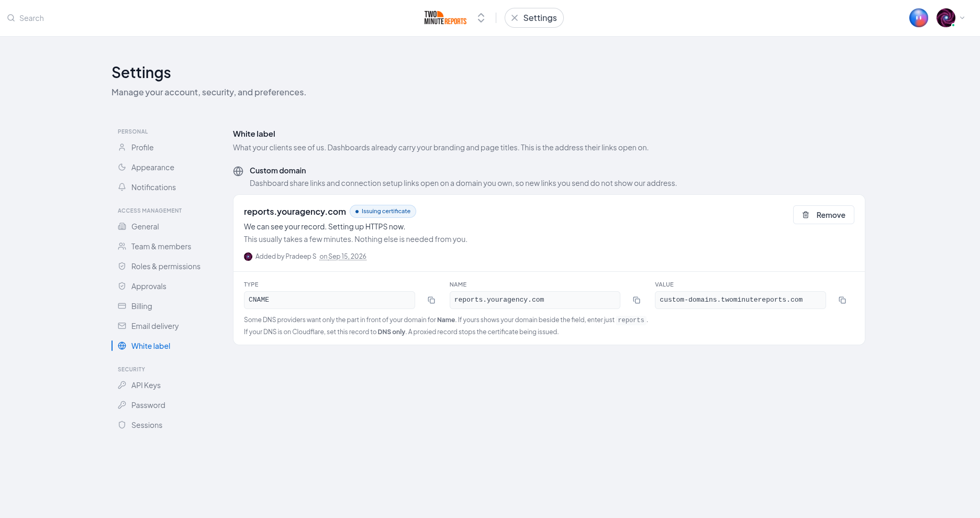The width and height of the screenshot is (980, 518).
Task: Copy the reports.youragency.com name value
Action: coord(637,300)
